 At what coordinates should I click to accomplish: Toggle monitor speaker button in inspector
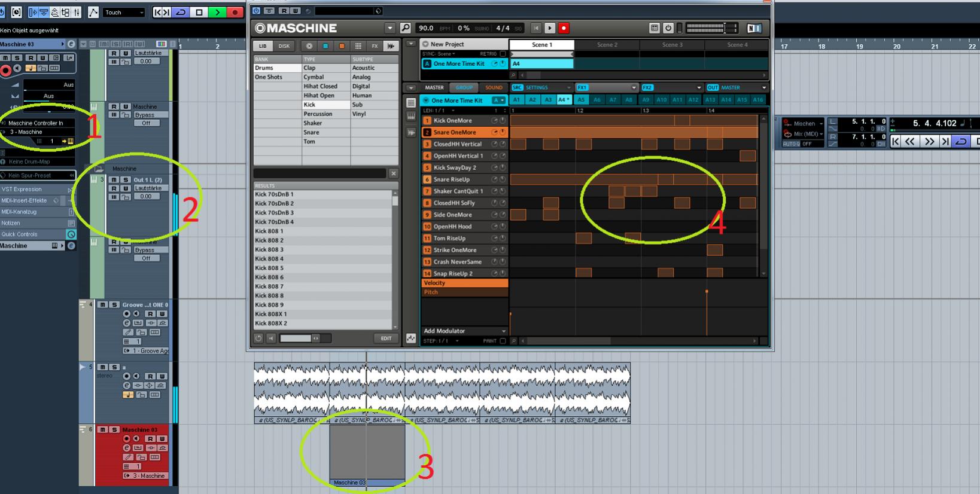point(17,69)
